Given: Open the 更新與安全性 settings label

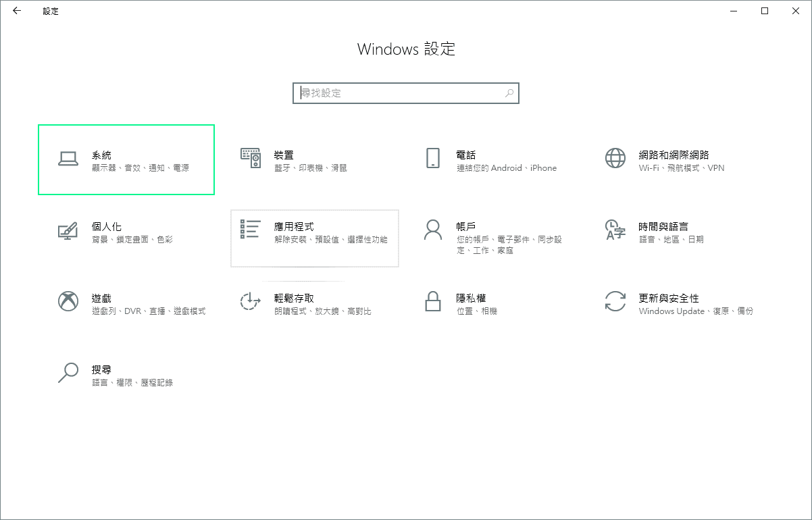Looking at the screenshot, I should (x=669, y=298).
